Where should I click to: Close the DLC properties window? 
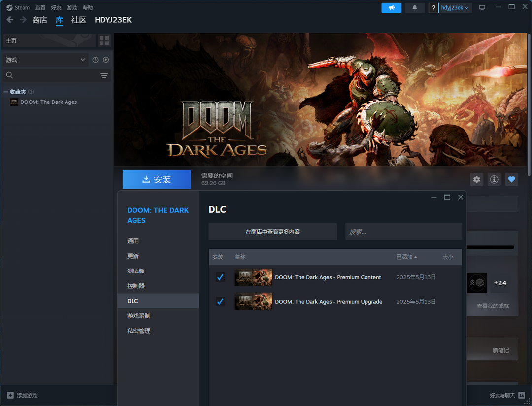[x=461, y=197]
